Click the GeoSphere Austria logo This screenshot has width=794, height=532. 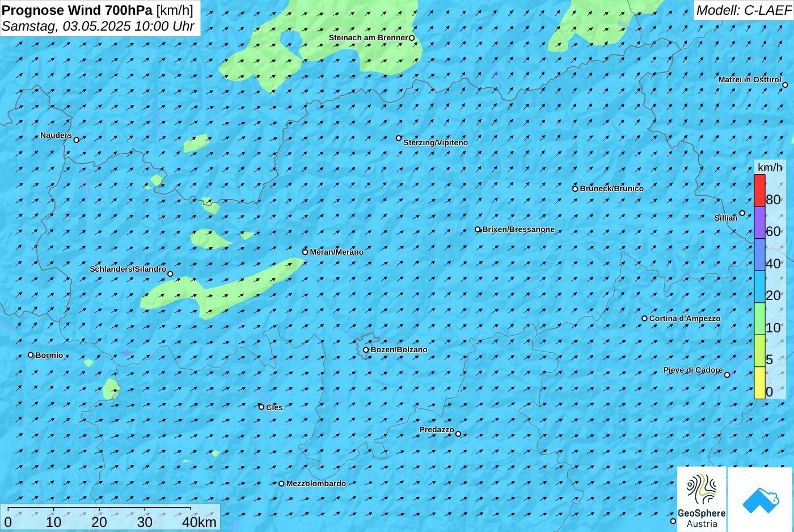coord(702,500)
